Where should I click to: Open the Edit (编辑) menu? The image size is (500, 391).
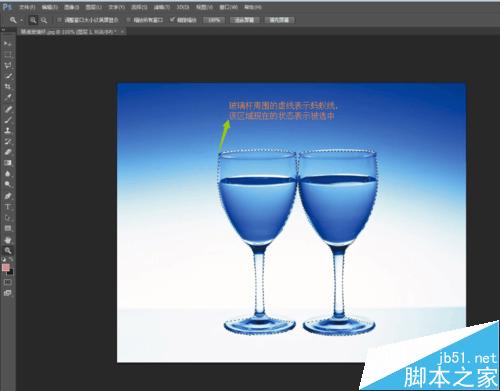point(50,7)
